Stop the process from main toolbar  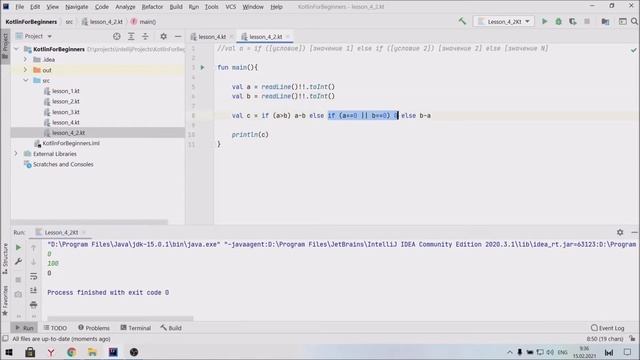pos(587,21)
